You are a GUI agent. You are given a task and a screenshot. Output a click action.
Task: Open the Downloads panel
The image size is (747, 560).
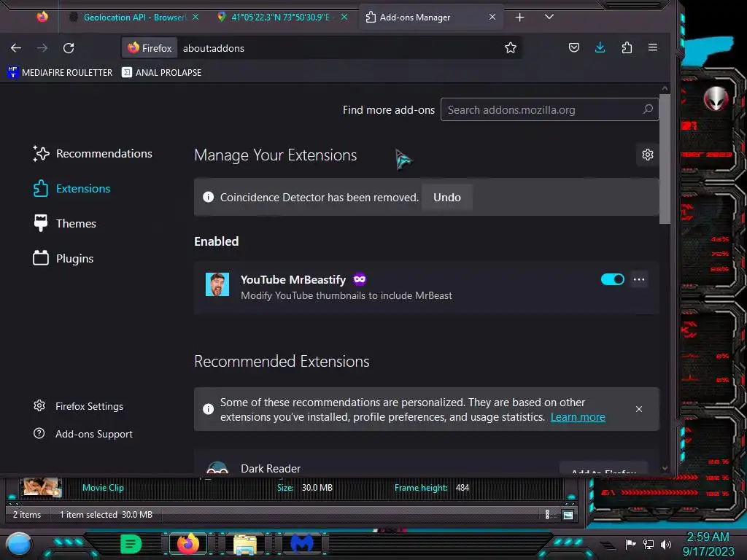tap(600, 47)
